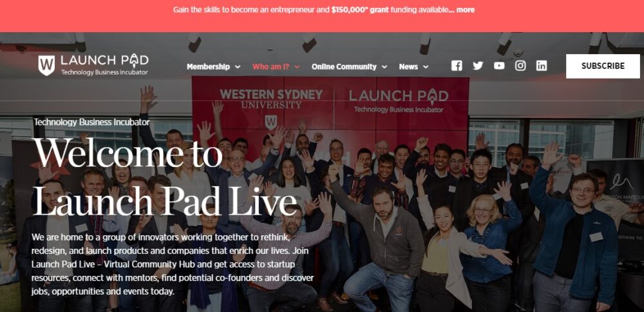
Task: Open the Twitter social icon
Action: pyautogui.click(x=478, y=66)
